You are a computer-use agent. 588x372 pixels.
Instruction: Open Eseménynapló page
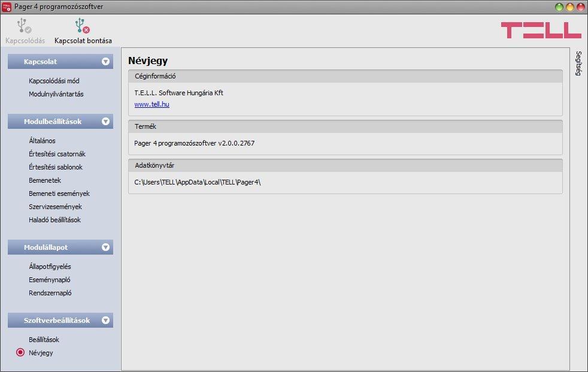coord(50,280)
